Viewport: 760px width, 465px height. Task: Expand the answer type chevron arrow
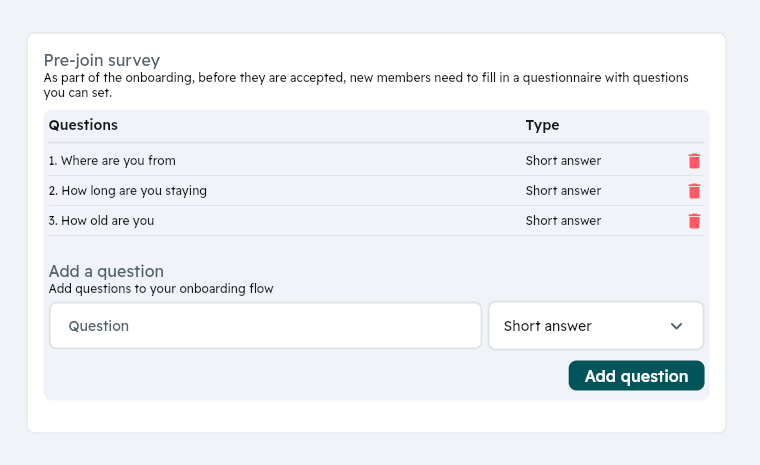tap(676, 326)
